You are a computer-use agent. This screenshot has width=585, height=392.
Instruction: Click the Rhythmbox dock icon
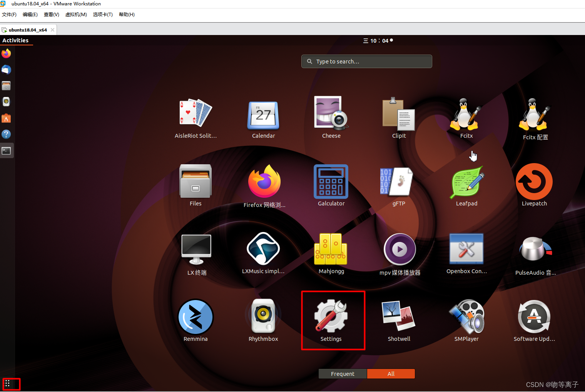(x=6, y=102)
